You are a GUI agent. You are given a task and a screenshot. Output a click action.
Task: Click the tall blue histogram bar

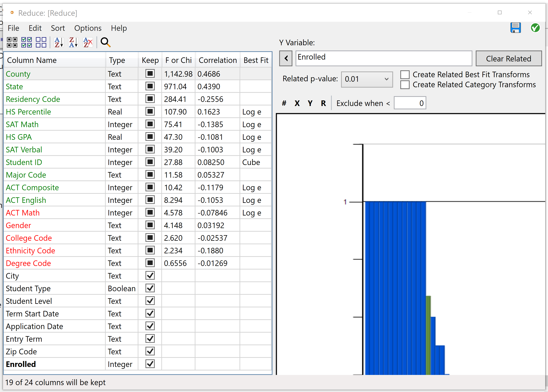coord(395,288)
